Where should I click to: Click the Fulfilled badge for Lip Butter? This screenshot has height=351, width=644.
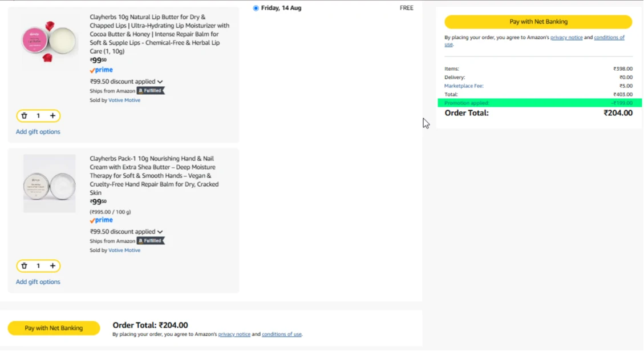[151, 91]
